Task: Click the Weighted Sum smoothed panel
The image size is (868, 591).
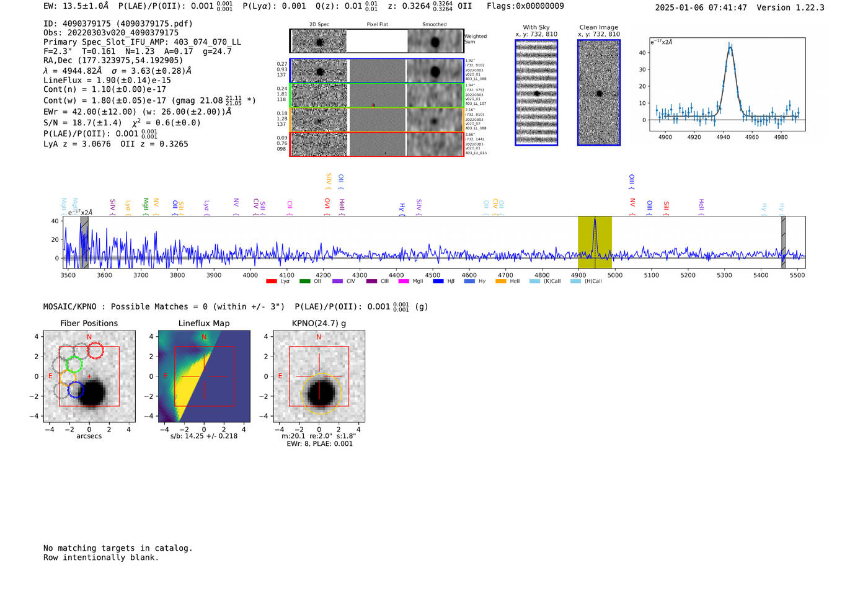Action: coord(435,42)
